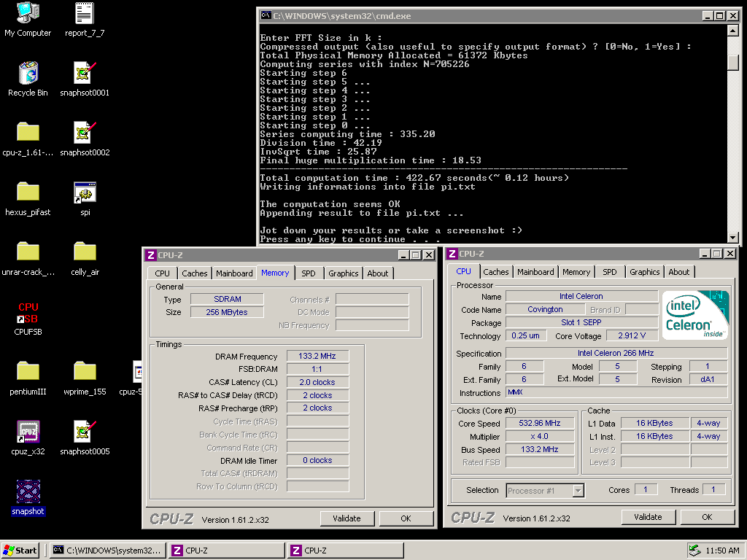Open Mainboard tab in Processor CPU-Z window
The height and width of the screenshot is (560, 747).
pos(535,272)
